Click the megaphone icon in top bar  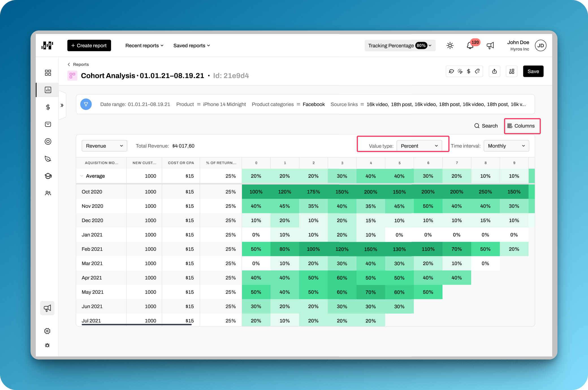pyautogui.click(x=490, y=45)
